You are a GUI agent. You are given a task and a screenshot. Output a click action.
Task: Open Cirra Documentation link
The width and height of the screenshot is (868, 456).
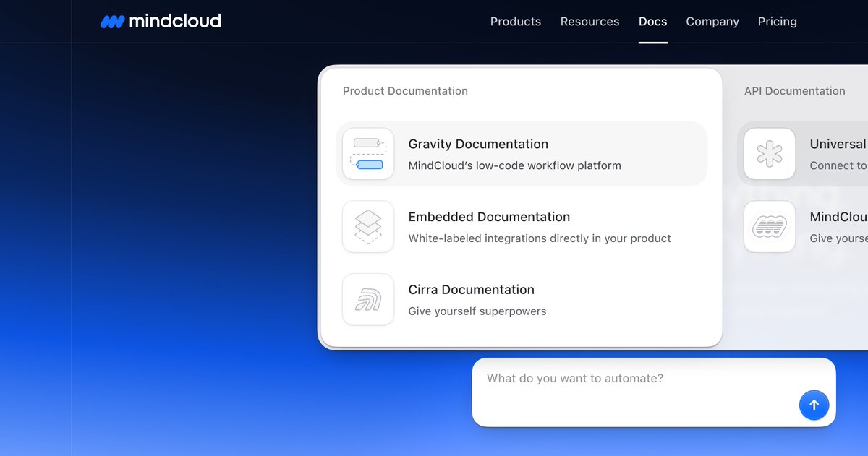(522, 299)
